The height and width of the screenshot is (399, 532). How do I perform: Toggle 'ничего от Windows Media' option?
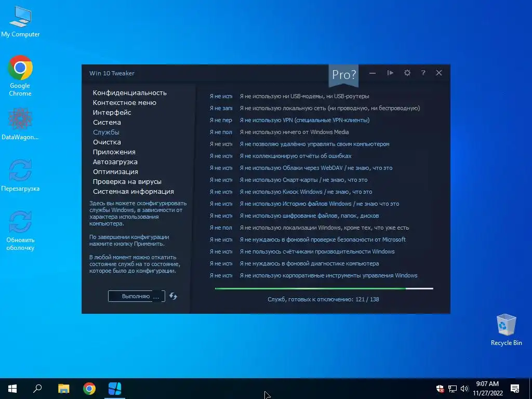294,132
